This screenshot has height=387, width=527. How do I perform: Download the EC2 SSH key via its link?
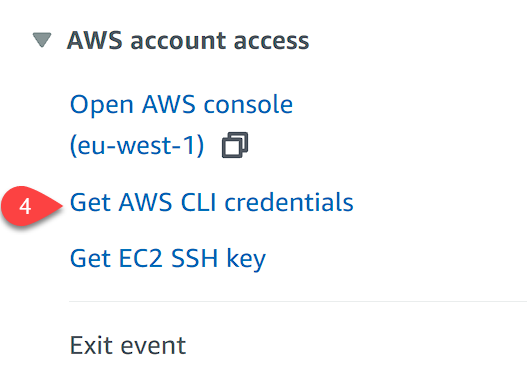click(x=168, y=259)
